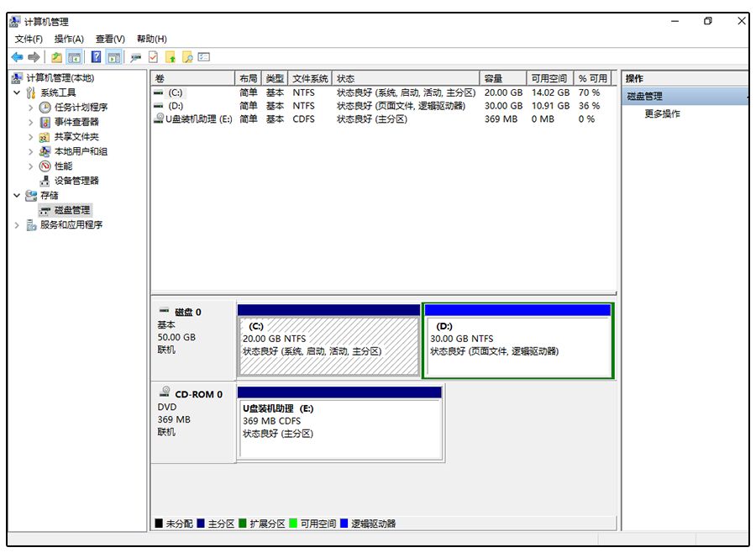The image size is (756, 558).
Task: Click 更多操作 in the actions pane
Action: (x=662, y=113)
